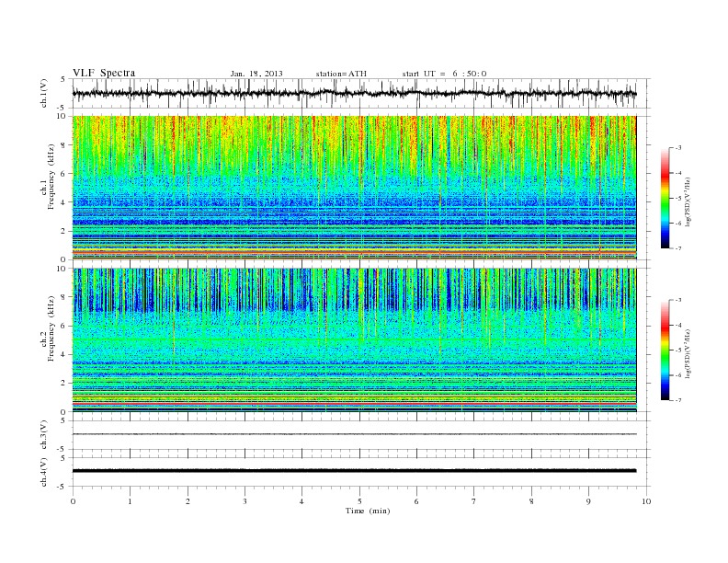This screenshot has height=563, width=728.
Task: Click time axis tick label "4"
Action: (x=301, y=501)
